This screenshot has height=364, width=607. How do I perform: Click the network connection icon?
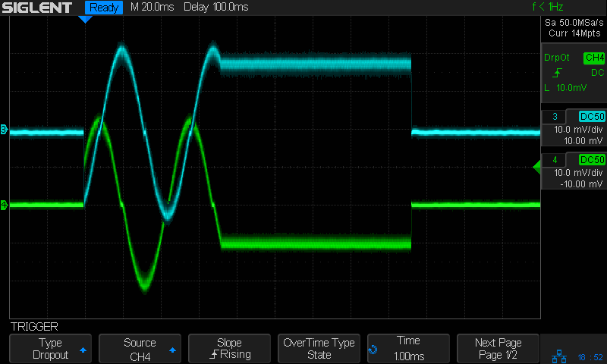click(x=559, y=356)
